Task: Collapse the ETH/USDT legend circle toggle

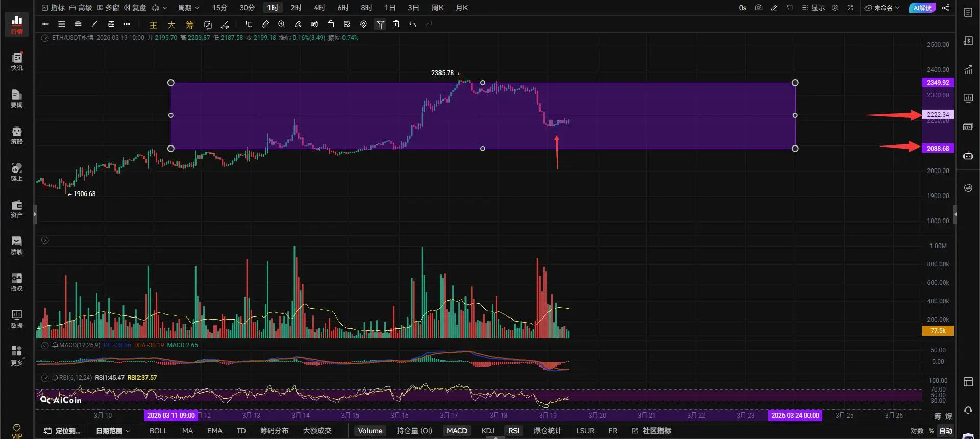Action: pyautogui.click(x=45, y=38)
